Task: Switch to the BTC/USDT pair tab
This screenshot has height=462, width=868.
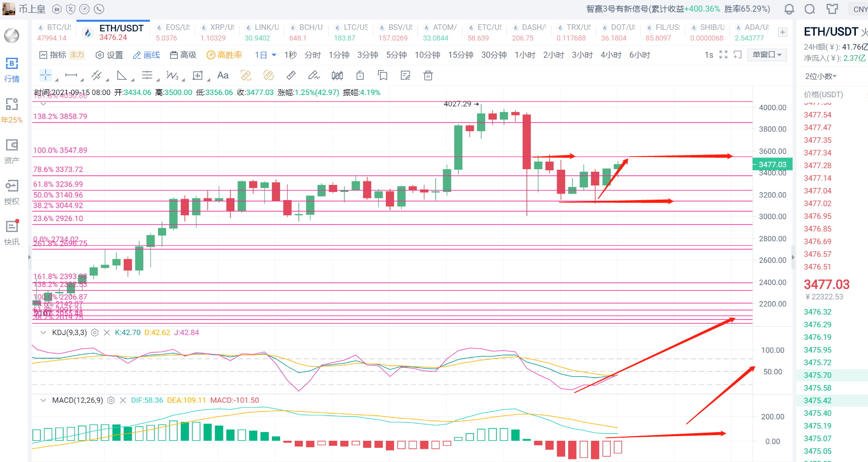Action: coord(55,32)
